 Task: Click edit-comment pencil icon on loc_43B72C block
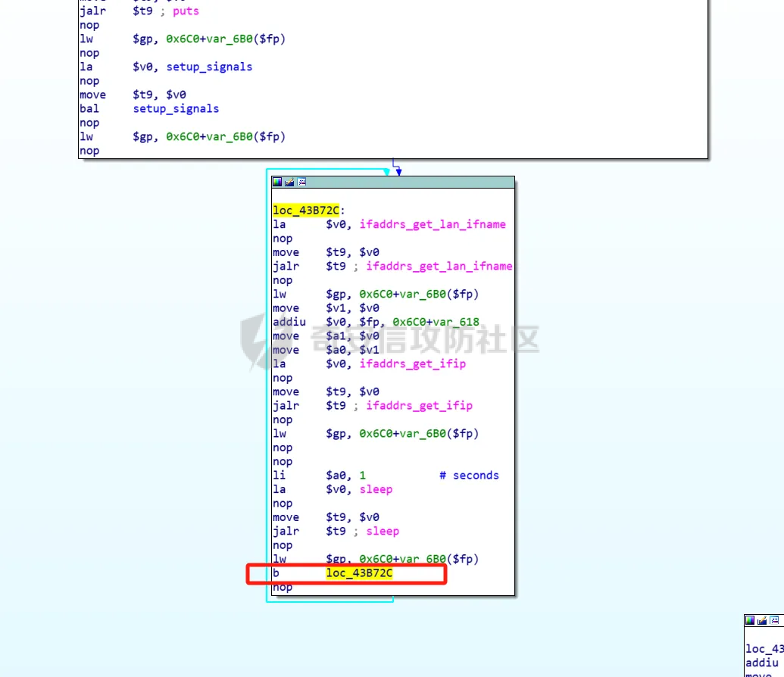[289, 183]
